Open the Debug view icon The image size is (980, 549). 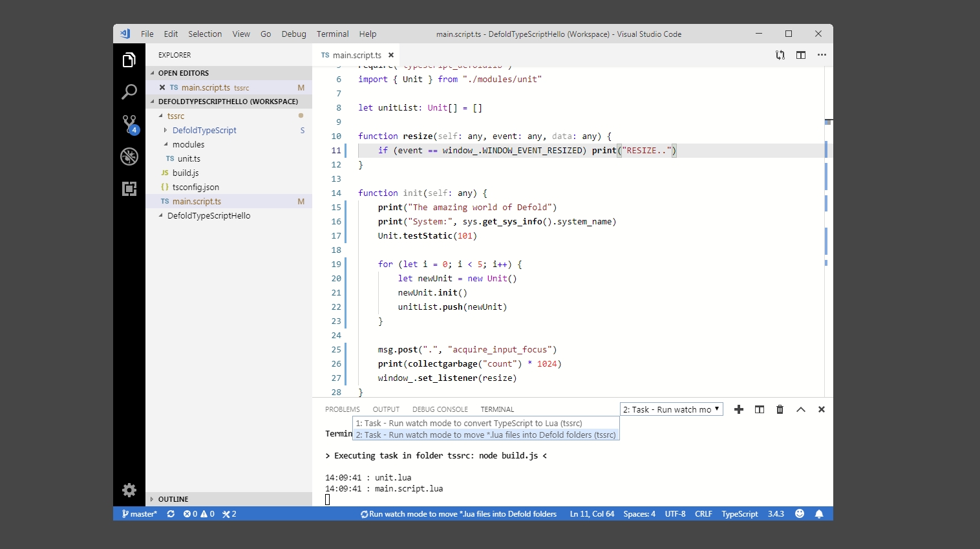coord(129,156)
